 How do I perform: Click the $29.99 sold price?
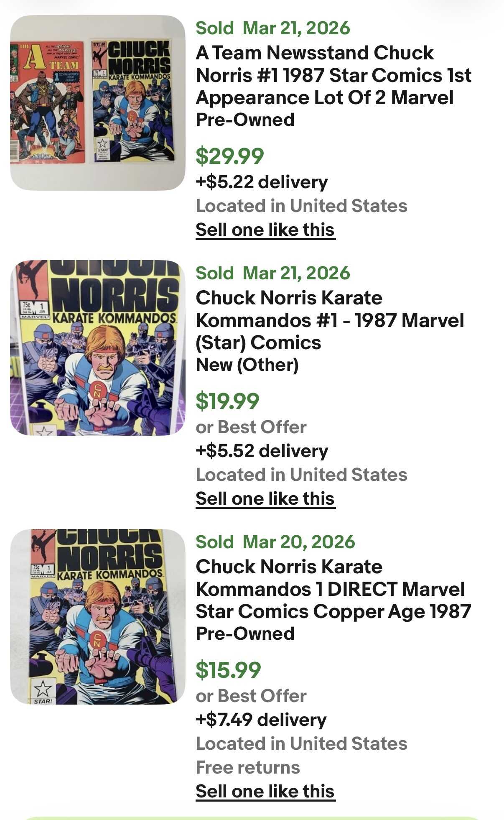coord(230,156)
